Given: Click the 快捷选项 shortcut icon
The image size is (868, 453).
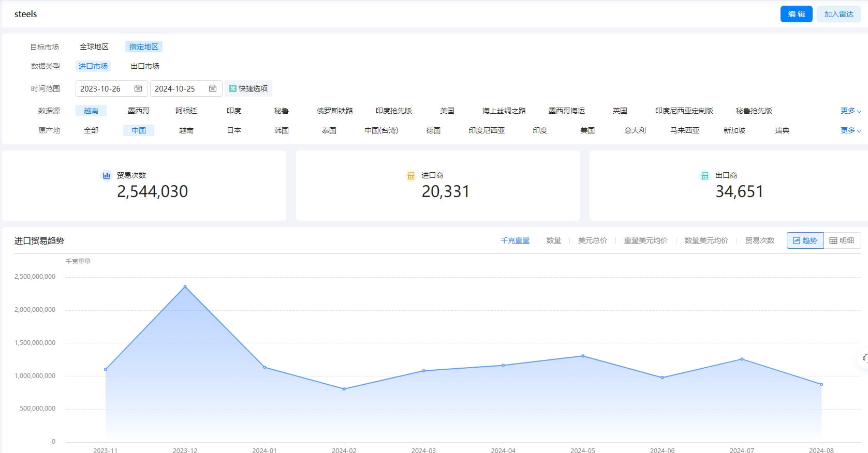Looking at the screenshot, I should pyautogui.click(x=233, y=88).
